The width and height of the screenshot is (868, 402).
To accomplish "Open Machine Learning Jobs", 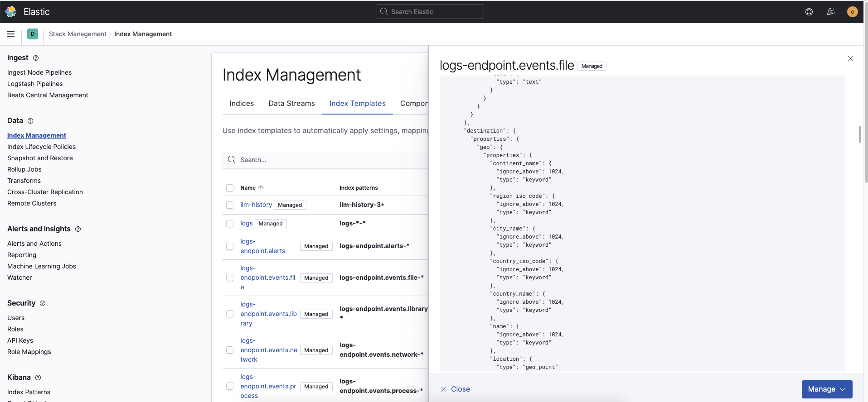I will (42, 266).
